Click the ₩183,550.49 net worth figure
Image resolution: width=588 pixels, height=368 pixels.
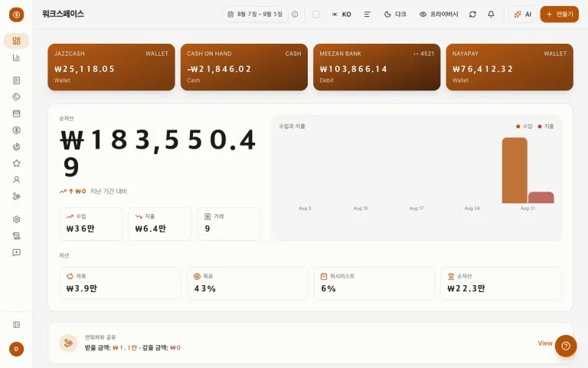coord(158,153)
